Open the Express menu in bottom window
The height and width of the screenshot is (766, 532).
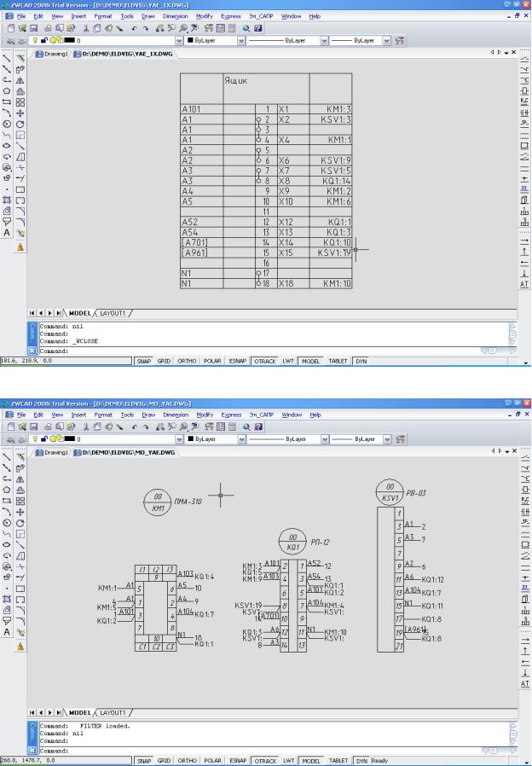(x=230, y=415)
